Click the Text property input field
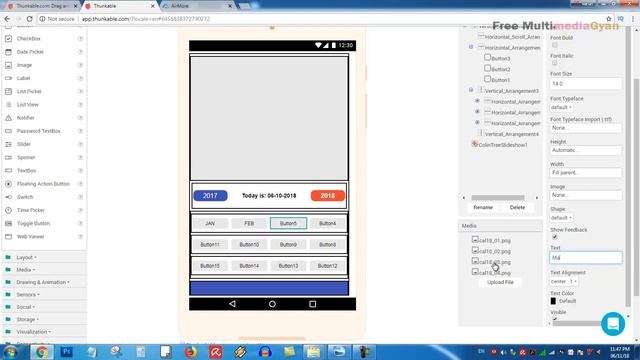 click(x=585, y=258)
